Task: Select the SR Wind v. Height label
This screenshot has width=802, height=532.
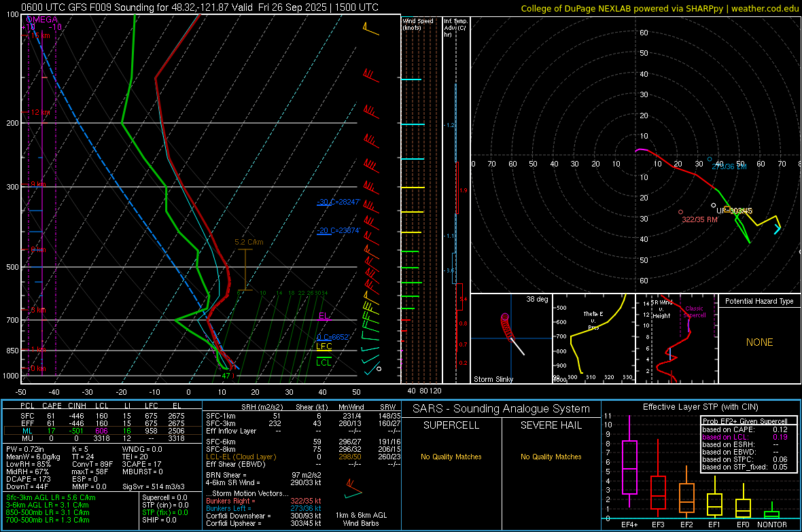Action: [x=662, y=309]
